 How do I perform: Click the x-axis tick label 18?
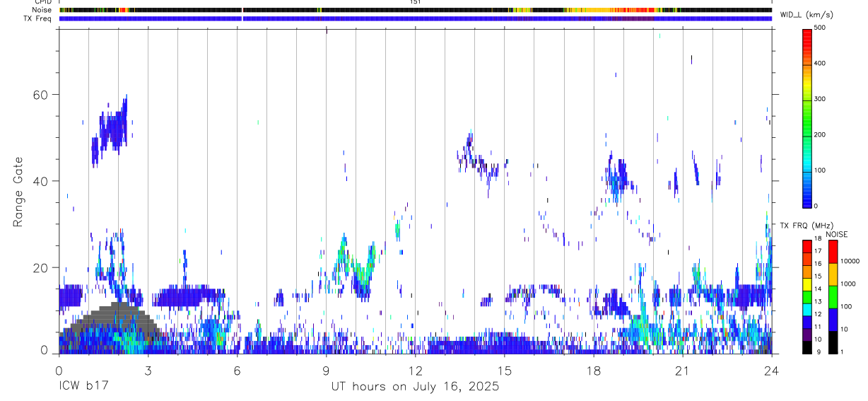pyautogui.click(x=594, y=370)
